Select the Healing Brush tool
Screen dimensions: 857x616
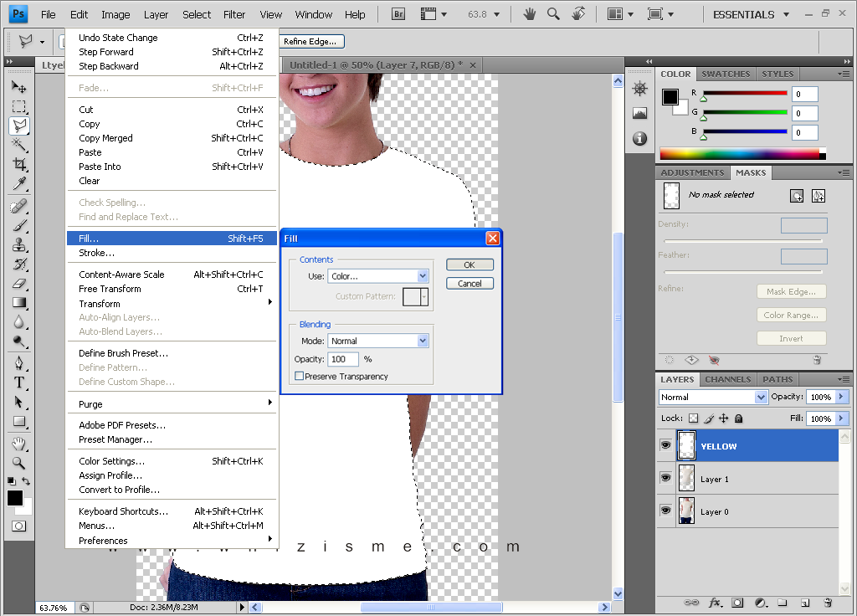point(19,207)
